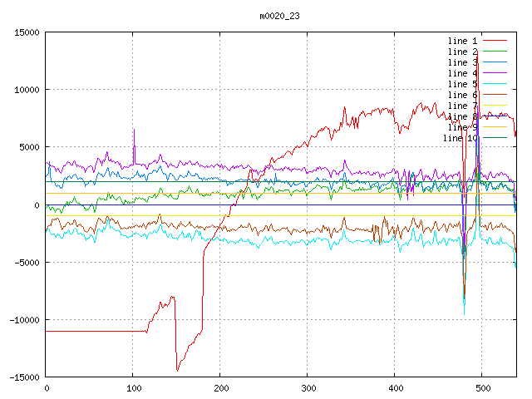Click the -10000 y-axis tick label
Screen dimensions: 532x399
pos(24,320)
